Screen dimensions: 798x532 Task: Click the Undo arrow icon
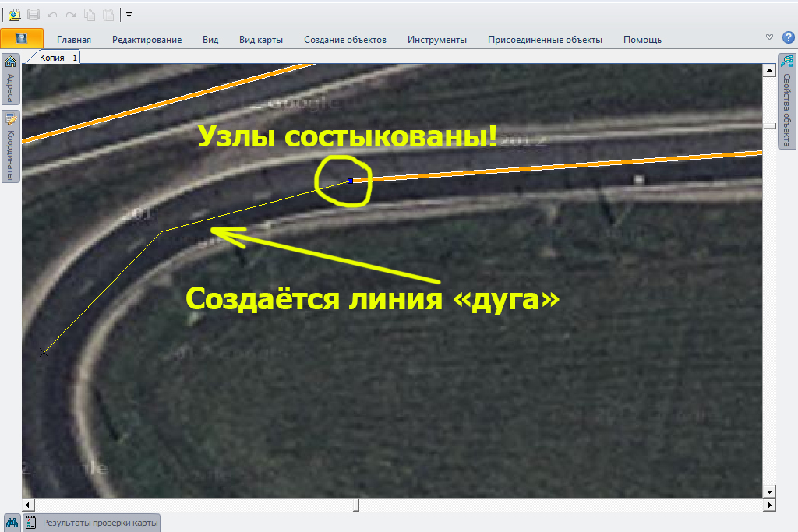[52, 14]
